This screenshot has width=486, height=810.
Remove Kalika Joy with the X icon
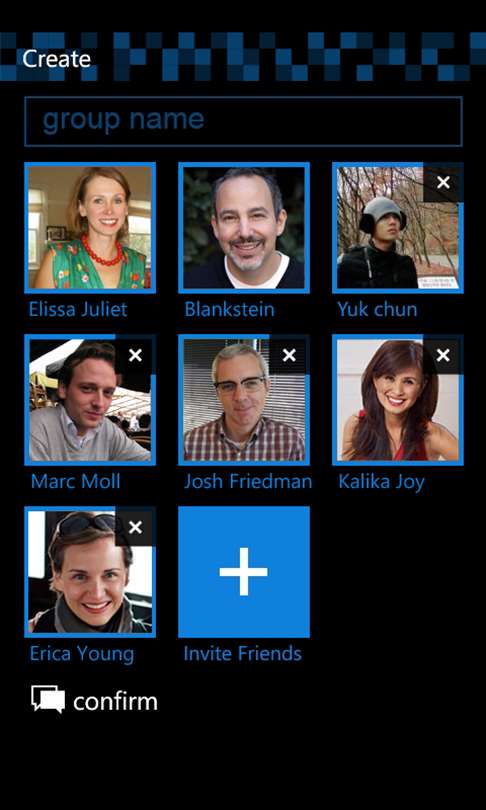click(443, 355)
